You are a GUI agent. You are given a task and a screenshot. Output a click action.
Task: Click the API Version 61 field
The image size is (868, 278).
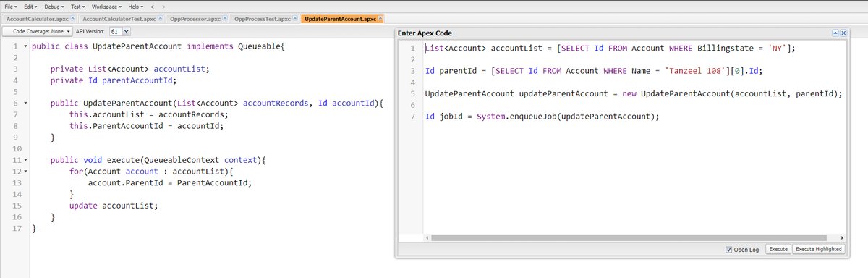pos(115,31)
